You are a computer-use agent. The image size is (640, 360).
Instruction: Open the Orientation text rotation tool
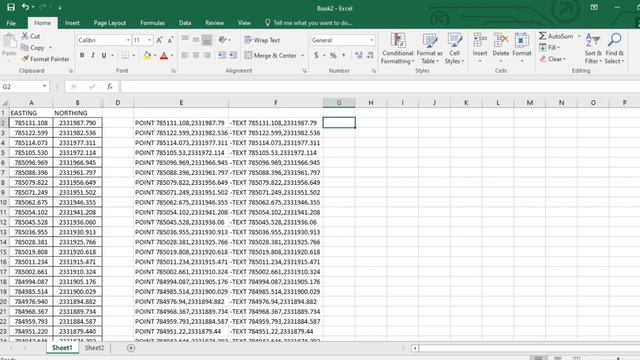pos(223,40)
